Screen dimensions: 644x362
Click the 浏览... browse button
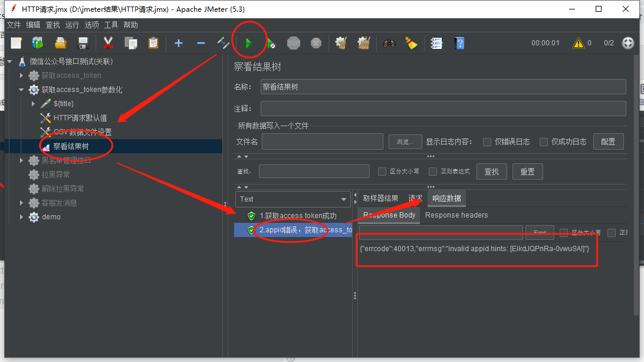click(x=405, y=141)
